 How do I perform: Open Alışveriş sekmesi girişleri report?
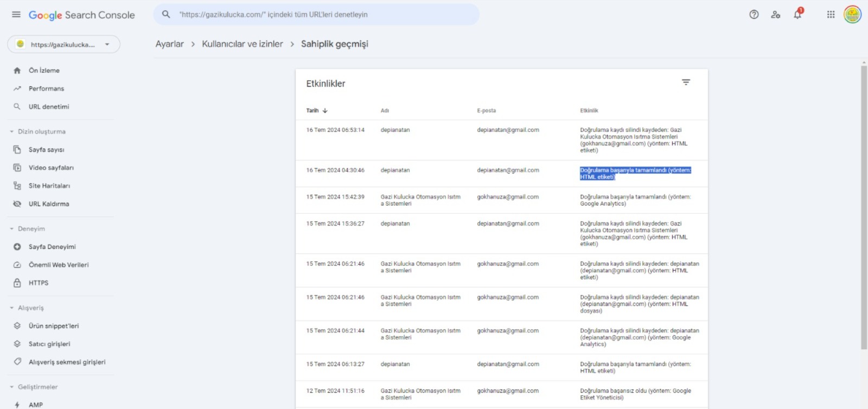tap(67, 362)
